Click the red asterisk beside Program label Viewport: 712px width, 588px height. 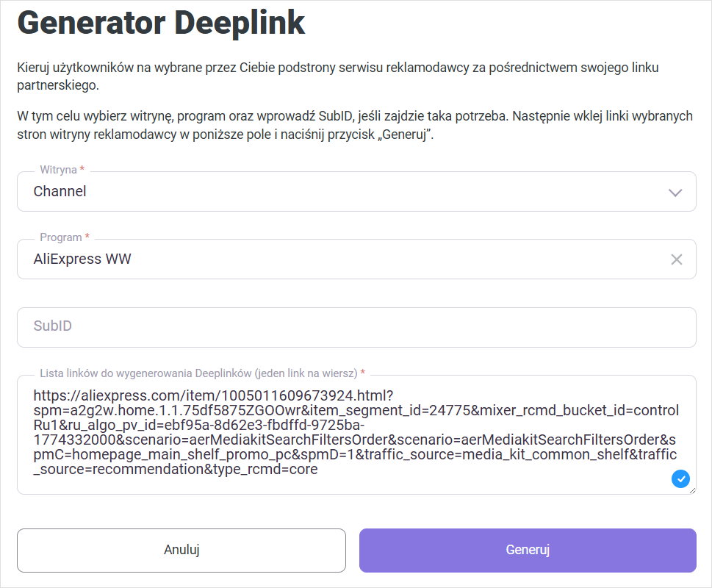pos(87,237)
